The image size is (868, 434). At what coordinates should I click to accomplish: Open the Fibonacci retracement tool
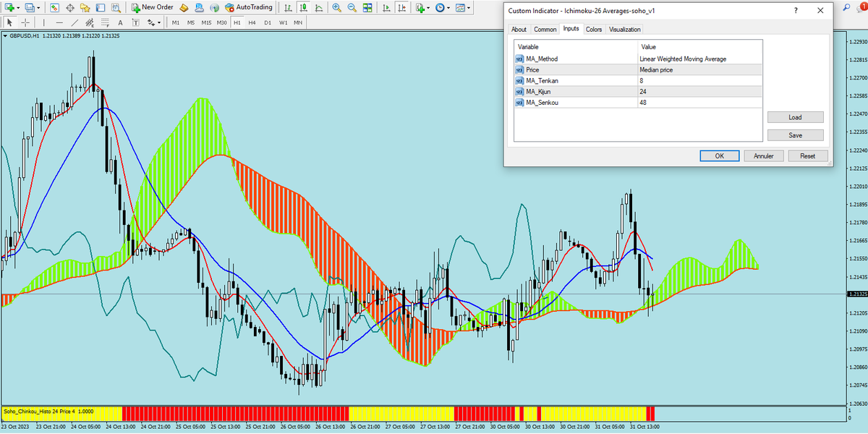106,22
